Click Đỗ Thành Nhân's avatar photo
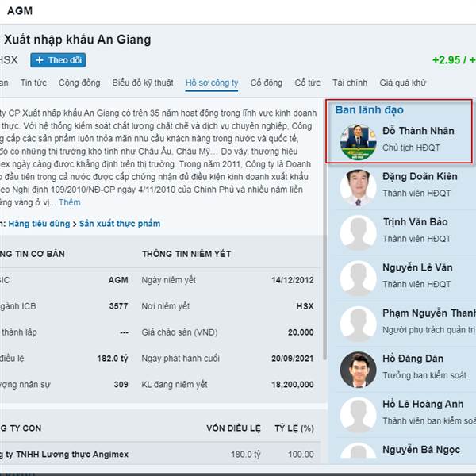Screen dimensions: 476x476 [359, 142]
